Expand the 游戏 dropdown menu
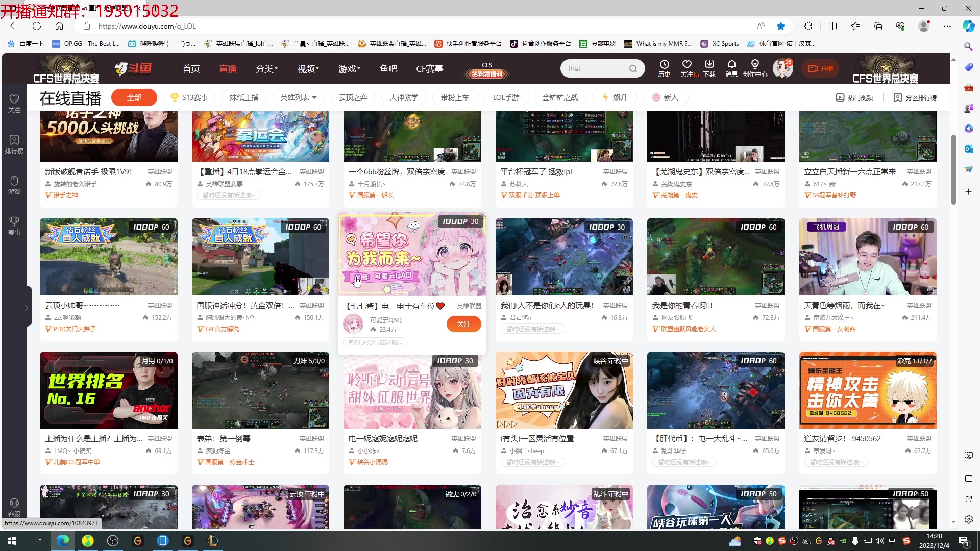 349,68
